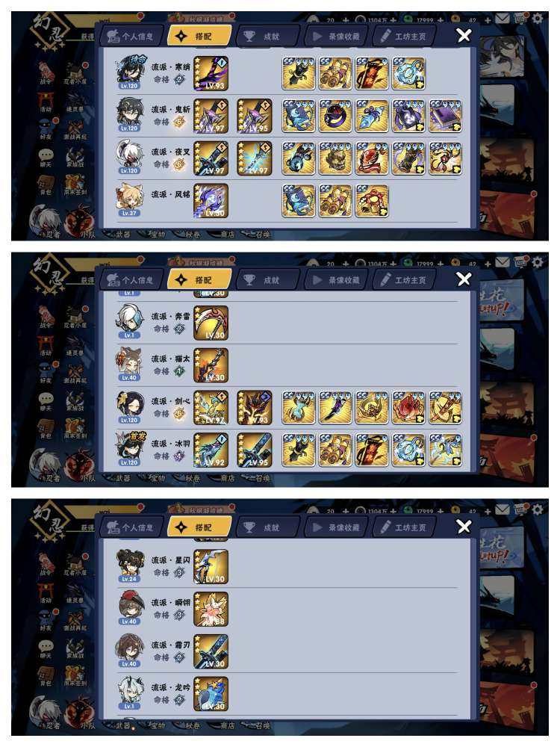Screen dimensions: 560x747
Task: Tap the red crab treasure in 风铭 row
Action: tap(372, 200)
